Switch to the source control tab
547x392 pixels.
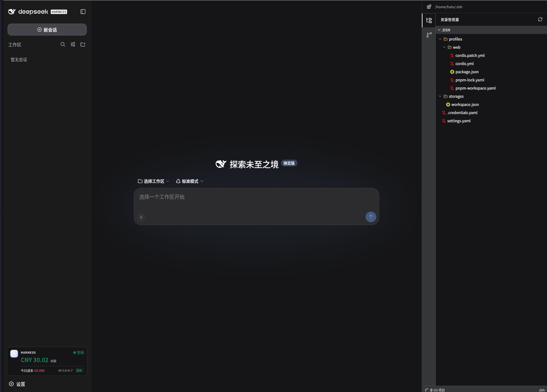429,35
